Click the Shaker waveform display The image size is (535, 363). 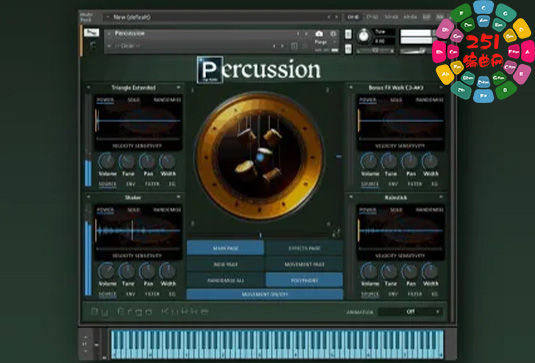[x=138, y=231]
